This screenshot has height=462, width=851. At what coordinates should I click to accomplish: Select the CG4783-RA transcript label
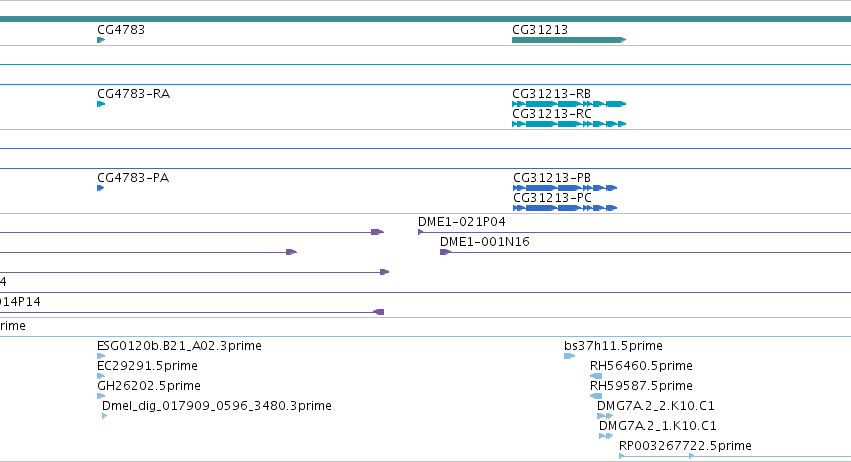(x=134, y=94)
